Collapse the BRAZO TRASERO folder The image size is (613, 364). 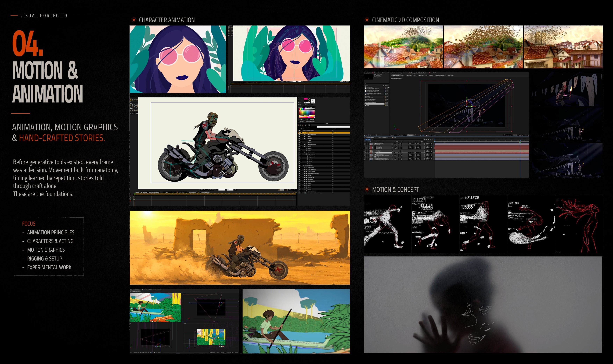pos(305,154)
